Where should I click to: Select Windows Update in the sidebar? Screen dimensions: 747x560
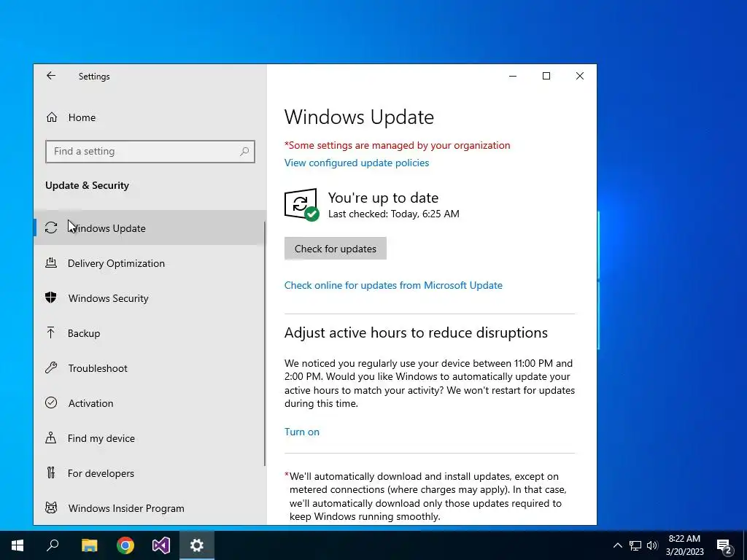149,227
